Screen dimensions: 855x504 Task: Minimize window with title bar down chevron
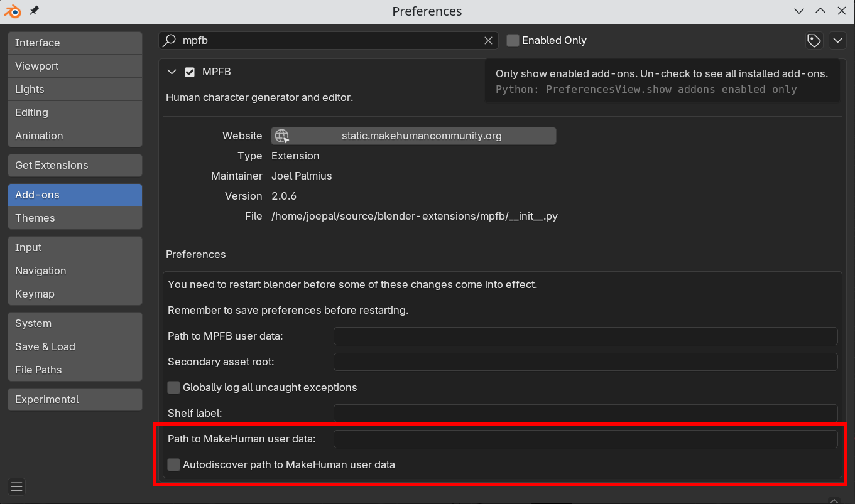[799, 11]
